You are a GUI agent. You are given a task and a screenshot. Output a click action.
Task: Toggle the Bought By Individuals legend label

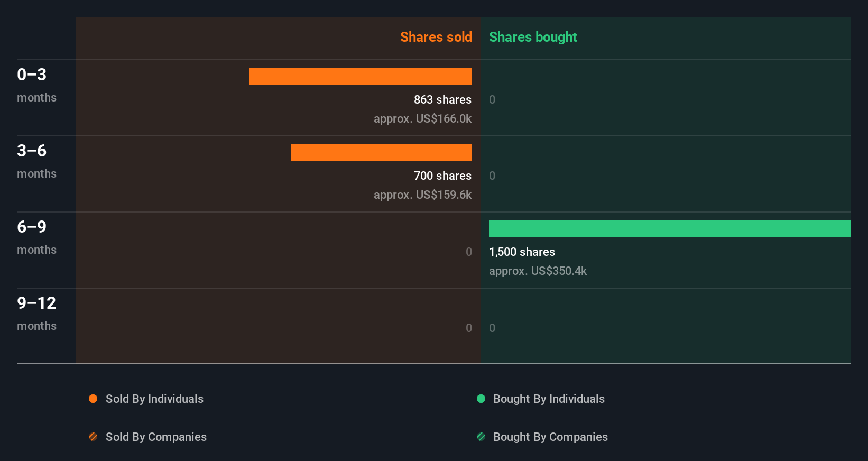(x=549, y=399)
